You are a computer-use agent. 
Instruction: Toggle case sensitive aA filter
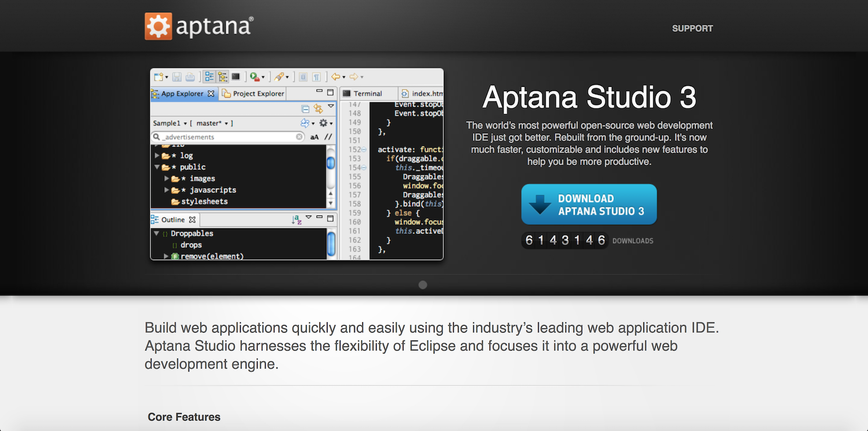coord(314,137)
